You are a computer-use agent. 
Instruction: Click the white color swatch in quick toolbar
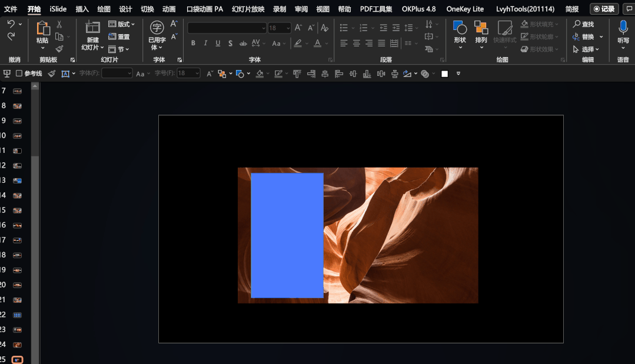click(444, 74)
